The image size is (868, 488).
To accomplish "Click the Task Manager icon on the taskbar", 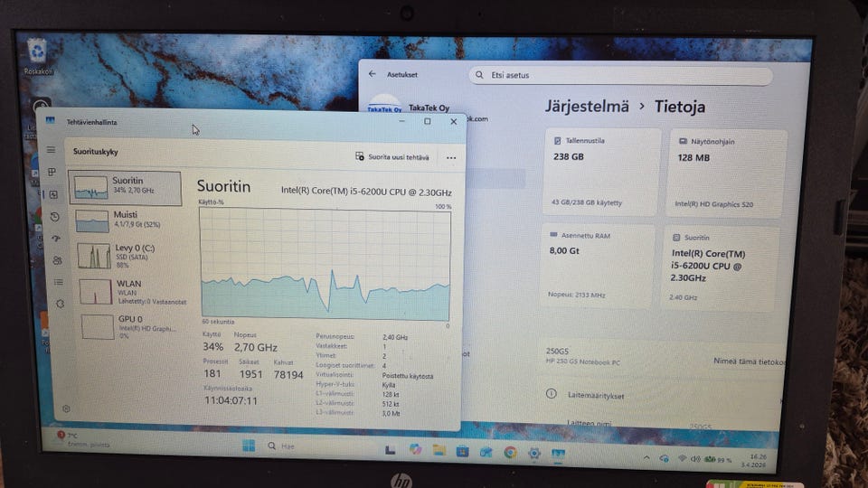I will point(558,455).
